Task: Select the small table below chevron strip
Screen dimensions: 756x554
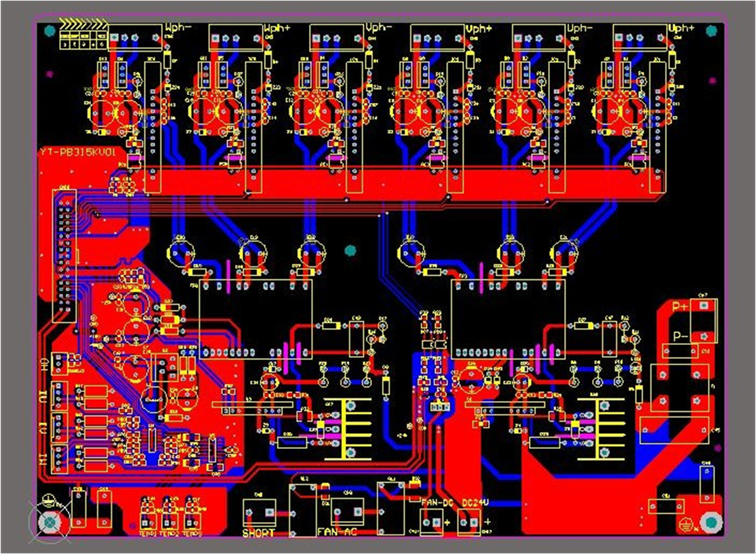Action: [84, 41]
